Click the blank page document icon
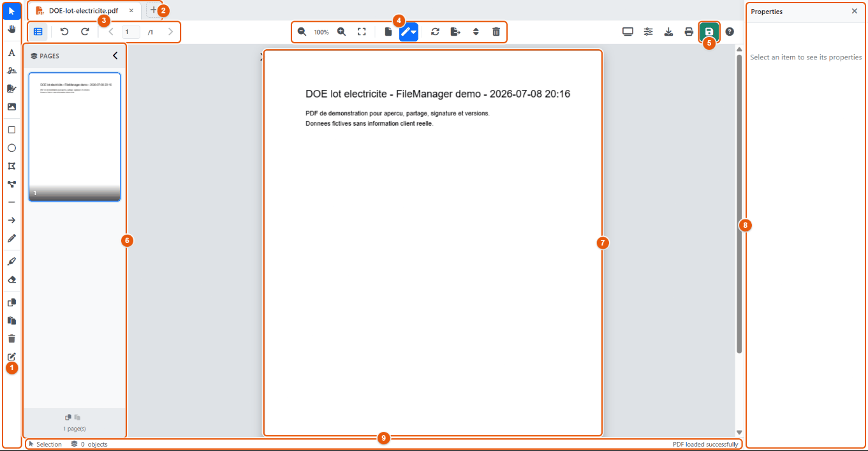Viewport: 868px width, 451px height. (x=388, y=31)
